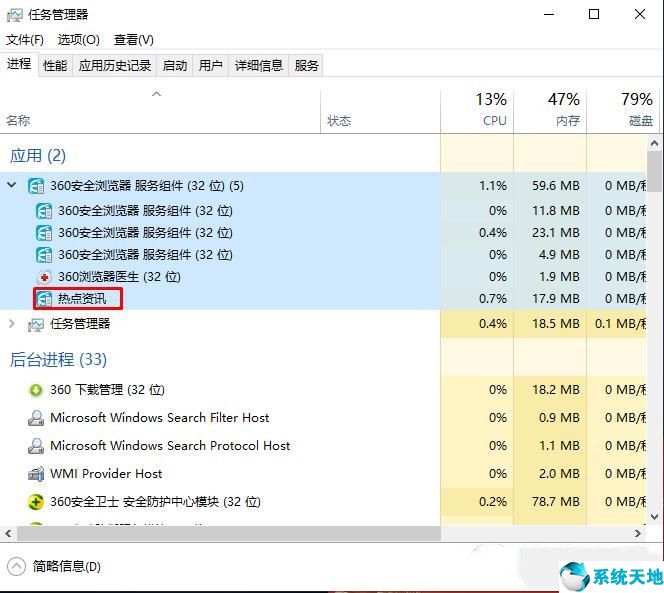Screen dimensions: 664x593
Task: Click the icon of 23.1 MB browser process
Action: 44,233
